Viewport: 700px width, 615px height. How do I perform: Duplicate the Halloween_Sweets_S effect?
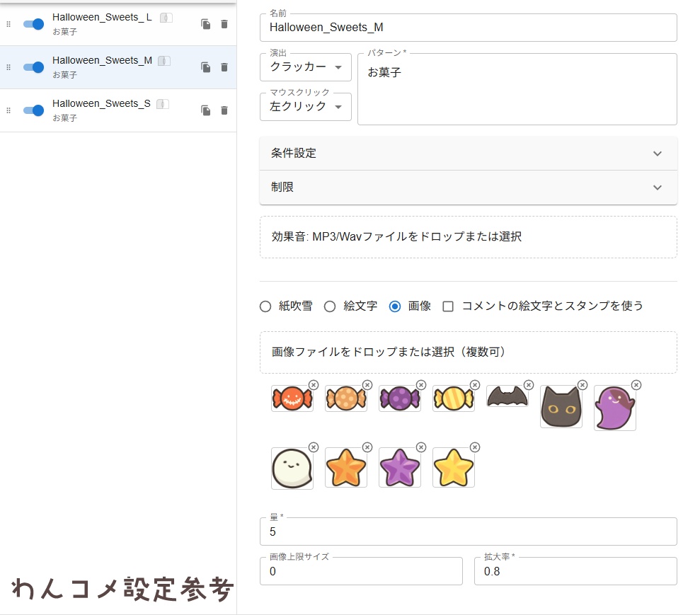tap(205, 110)
